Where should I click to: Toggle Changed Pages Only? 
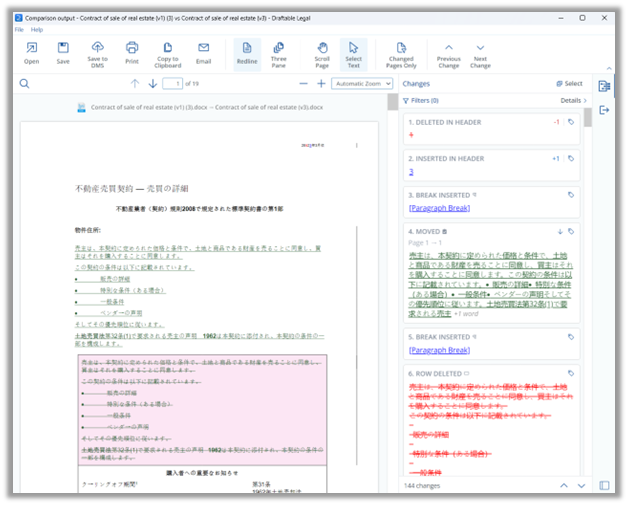(x=401, y=55)
